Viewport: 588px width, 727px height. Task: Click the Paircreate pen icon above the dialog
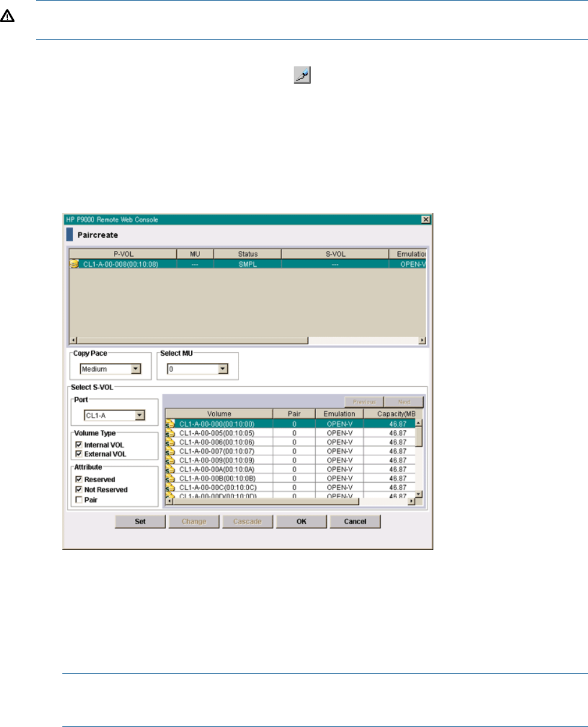pyautogui.click(x=303, y=76)
